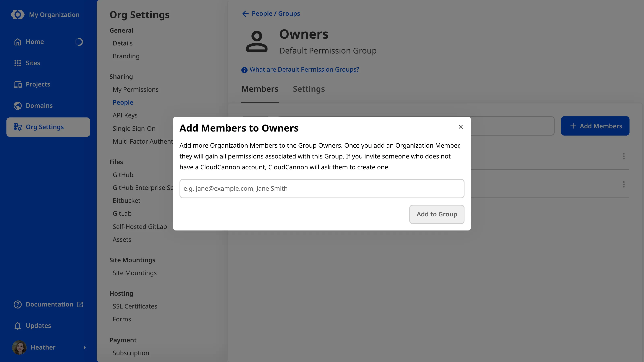Click Heather's avatar photo
The height and width of the screenshot is (362, 644).
[x=19, y=347]
